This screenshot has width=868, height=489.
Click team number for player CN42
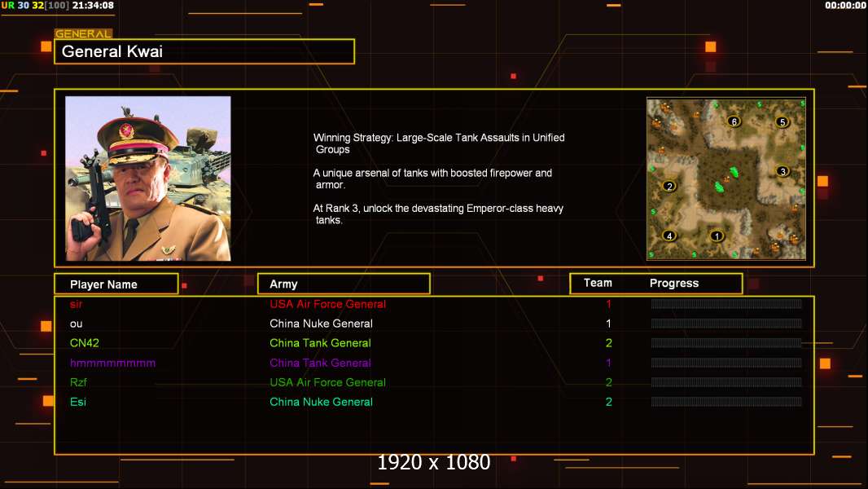(x=608, y=343)
